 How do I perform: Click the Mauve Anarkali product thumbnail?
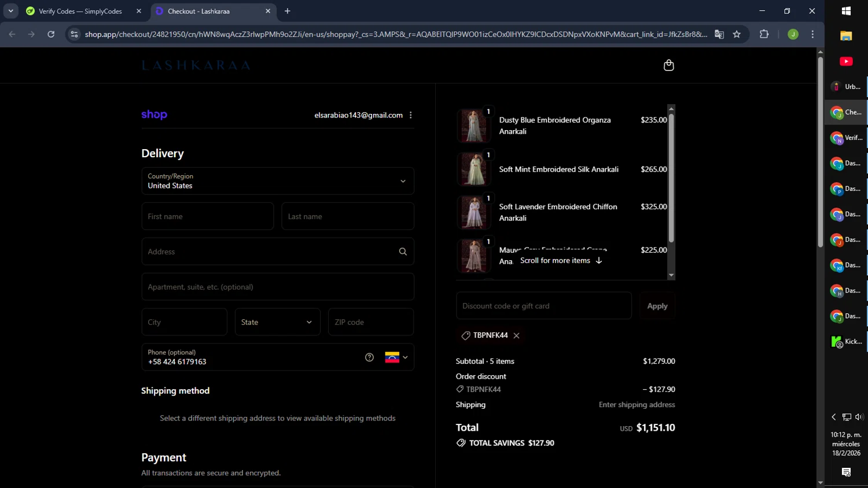point(473,256)
